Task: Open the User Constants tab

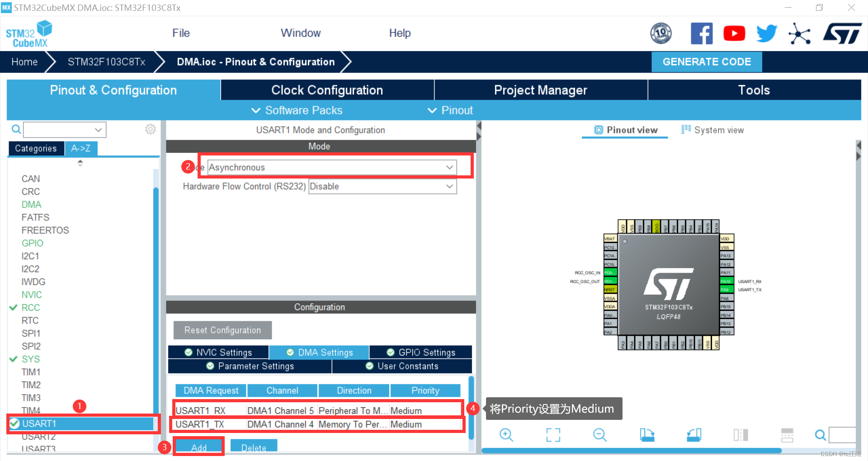Action: pos(402,366)
